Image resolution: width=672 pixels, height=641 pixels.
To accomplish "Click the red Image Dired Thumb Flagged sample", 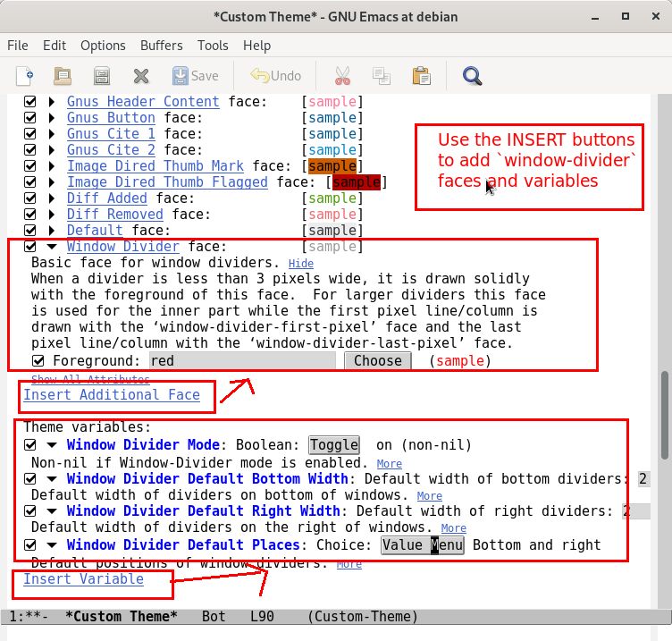I will [357, 182].
